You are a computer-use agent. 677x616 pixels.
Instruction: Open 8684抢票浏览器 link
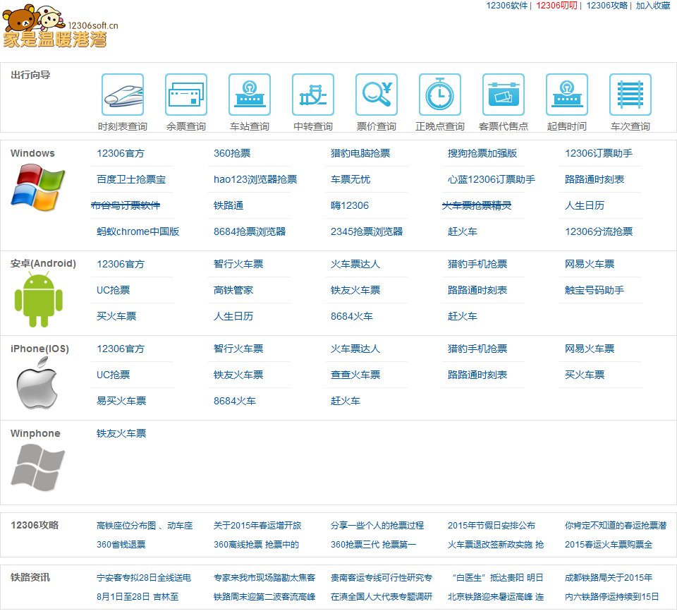point(250,231)
